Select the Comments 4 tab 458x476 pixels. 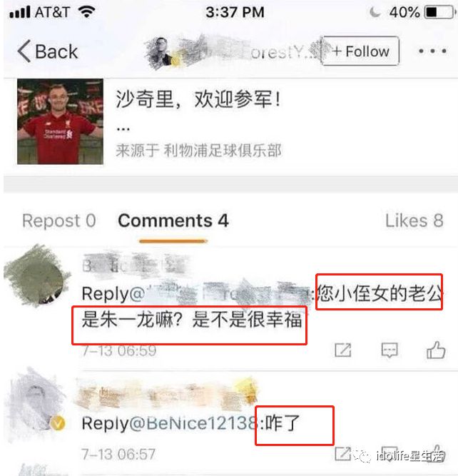pyautogui.click(x=173, y=221)
